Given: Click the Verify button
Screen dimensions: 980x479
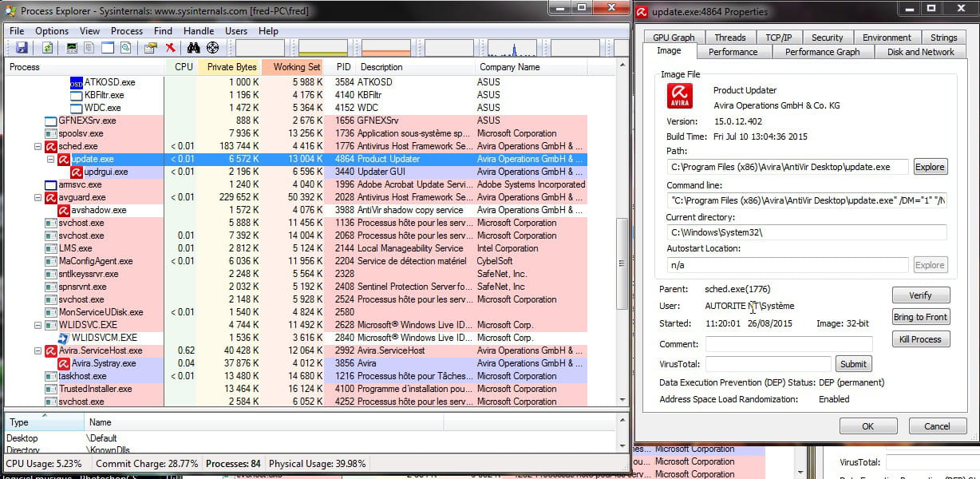Looking at the screenshot, I should tap(920, 295).
